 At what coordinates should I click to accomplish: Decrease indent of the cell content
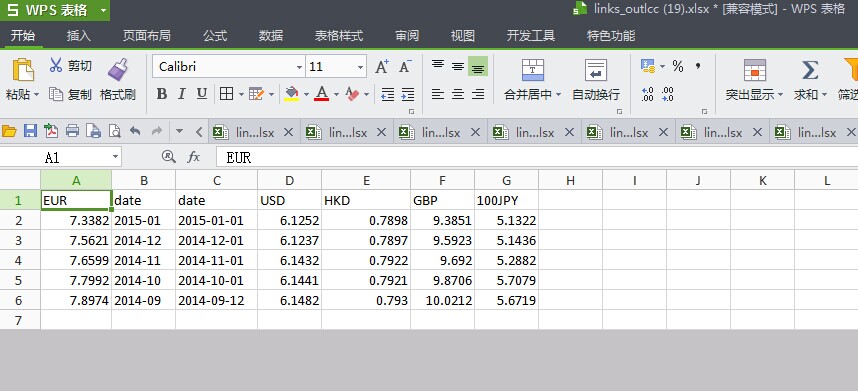pos(387,94)
